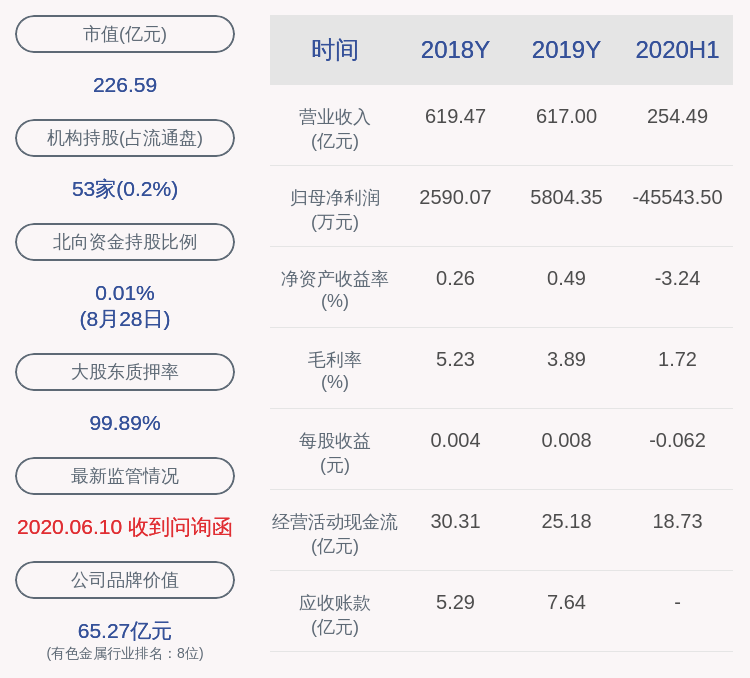Click the red 2020.06.10 收到问询函 text
Screen dimensions: 750x678
pyautogui.click(x=125, y=527)
